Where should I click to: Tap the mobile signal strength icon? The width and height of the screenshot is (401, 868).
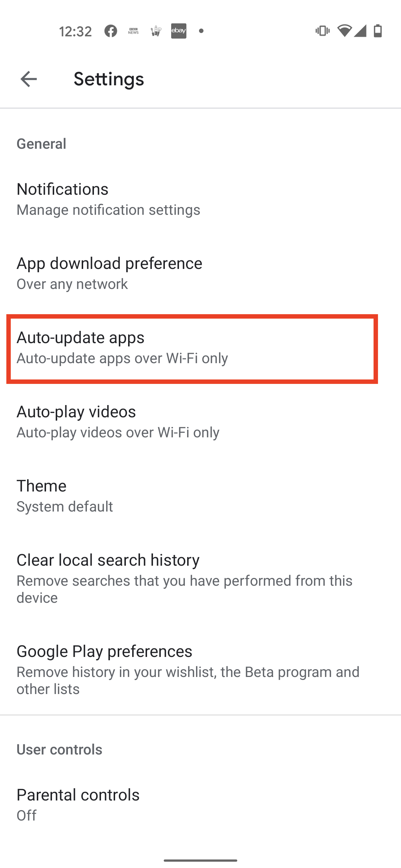(x=360, y=31)
